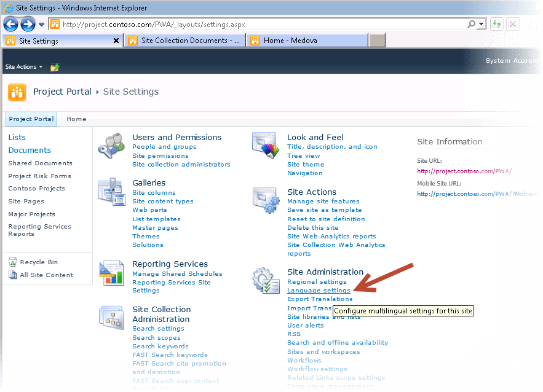The height and width of the screenshot is (392, 543).
Task: Click the Site Actions gear icon
Action: pos(265,199)
